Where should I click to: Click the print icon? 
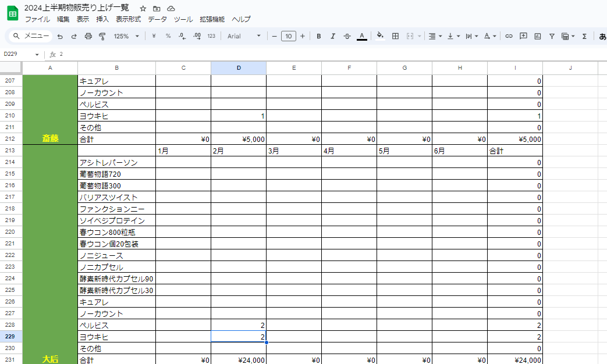(x=88, y=36)
